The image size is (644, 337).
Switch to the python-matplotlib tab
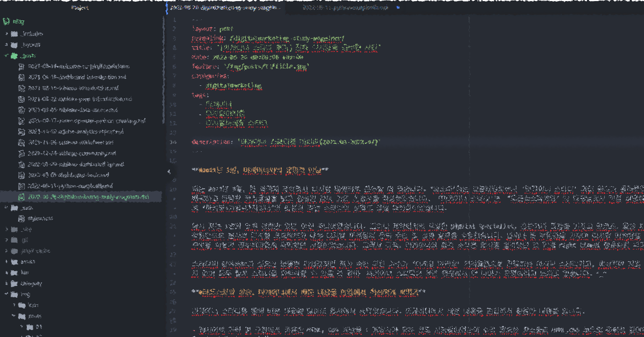click(345, 9)
